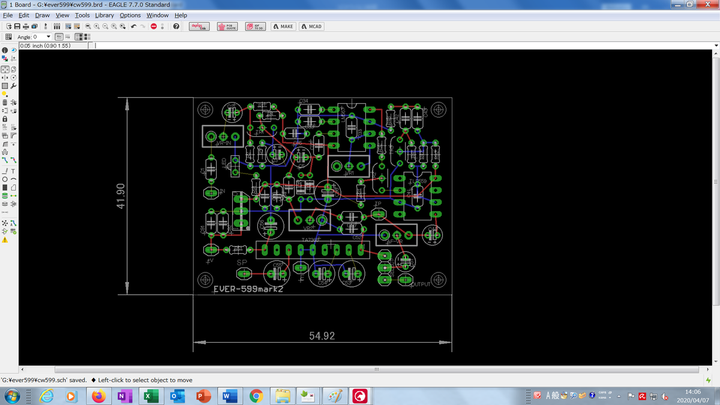Image resolution: width=720 pixels, height=405 pixels.
Task: Click the Save icon in the toolbar
Action: (19, 26)
